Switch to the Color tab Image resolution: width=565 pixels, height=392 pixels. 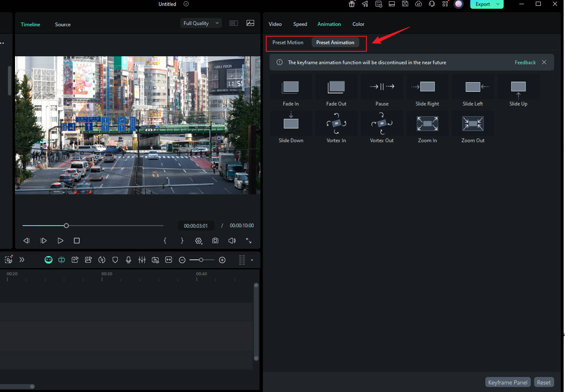click(x=358, y=24)
